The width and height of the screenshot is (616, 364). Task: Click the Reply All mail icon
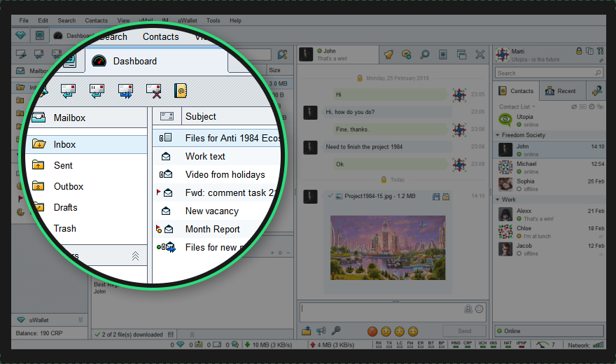pyautogui.click(x=97, y=91)
